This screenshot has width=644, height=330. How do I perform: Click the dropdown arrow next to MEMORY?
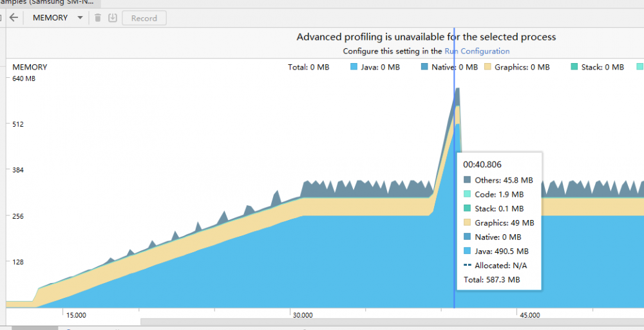(x=80, y=17)
